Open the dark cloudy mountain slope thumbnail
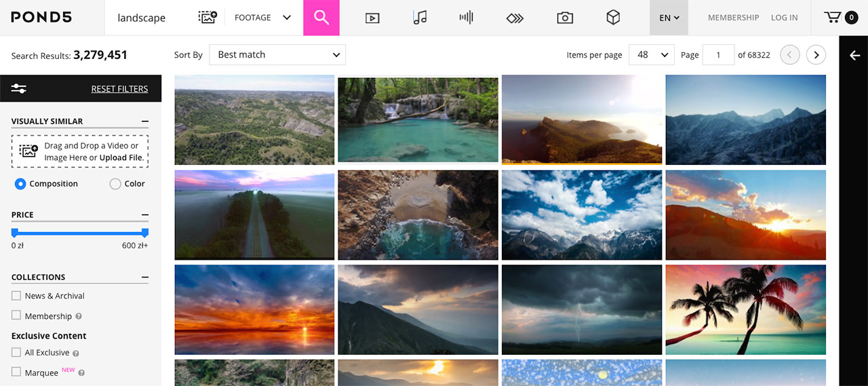 (418, 310)
